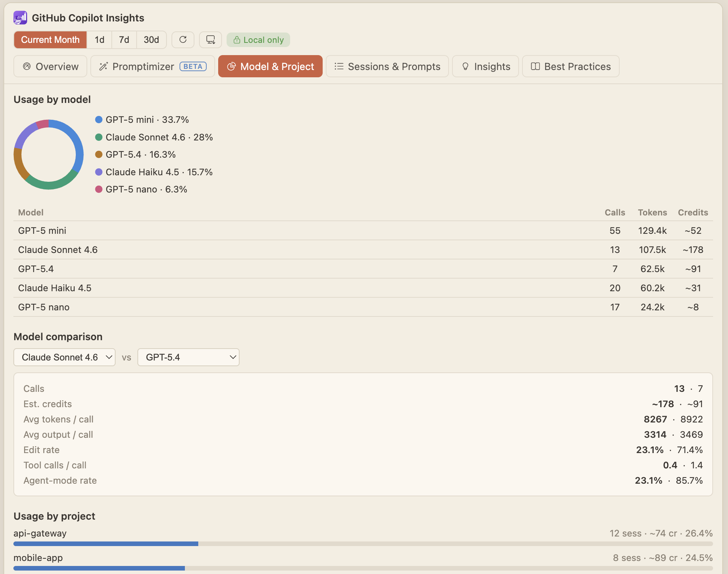Click the legend text GPT-5 mini · 33.7%
The image size is (728, 574).
point(147,120)
